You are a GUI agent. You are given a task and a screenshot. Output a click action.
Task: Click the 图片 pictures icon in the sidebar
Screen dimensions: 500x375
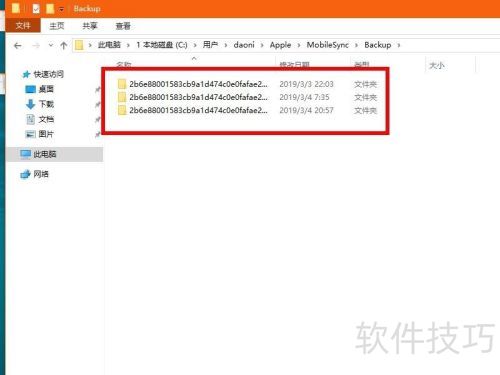[30, 134]
